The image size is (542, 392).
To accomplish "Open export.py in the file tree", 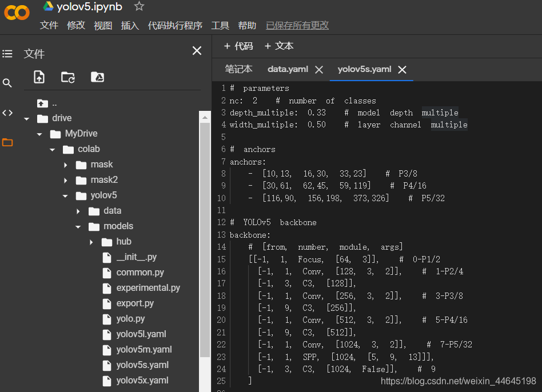I will tap(135, 303).
